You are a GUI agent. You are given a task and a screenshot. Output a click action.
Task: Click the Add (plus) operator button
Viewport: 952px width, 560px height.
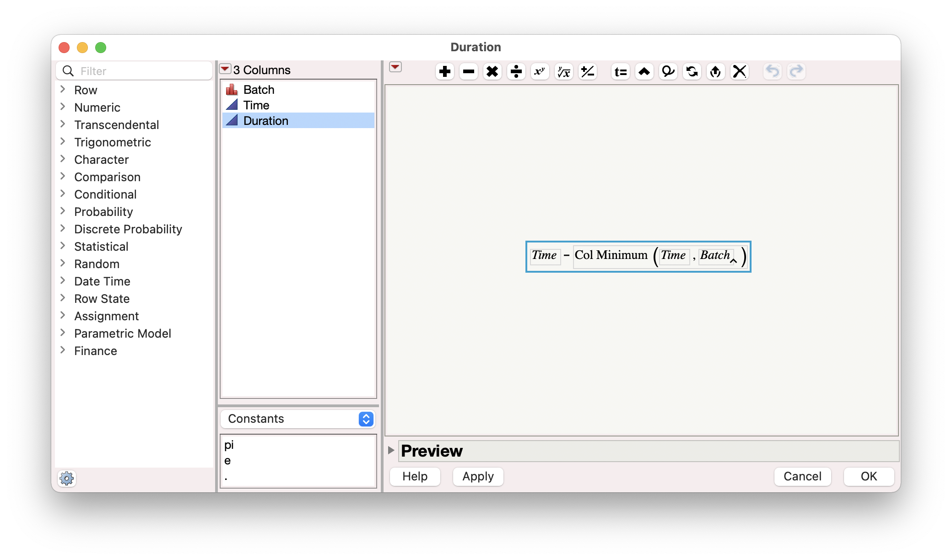pos(444,72)
